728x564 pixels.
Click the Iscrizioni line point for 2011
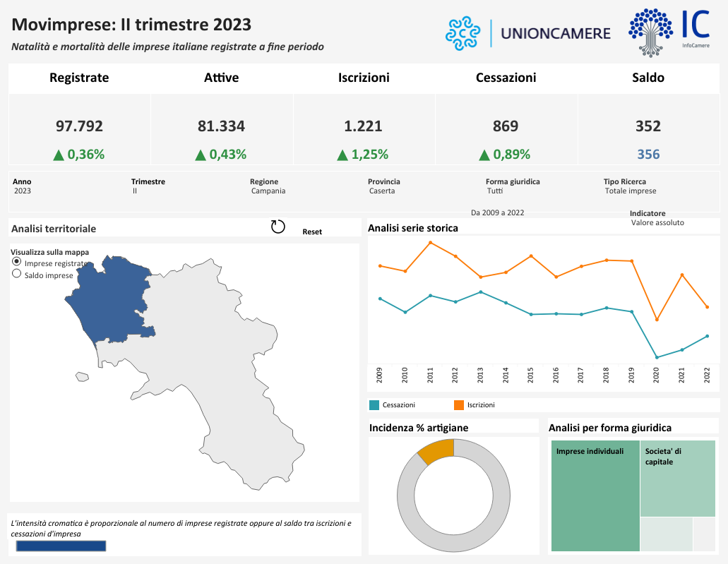pyautogui.click(x=431, y=242)
